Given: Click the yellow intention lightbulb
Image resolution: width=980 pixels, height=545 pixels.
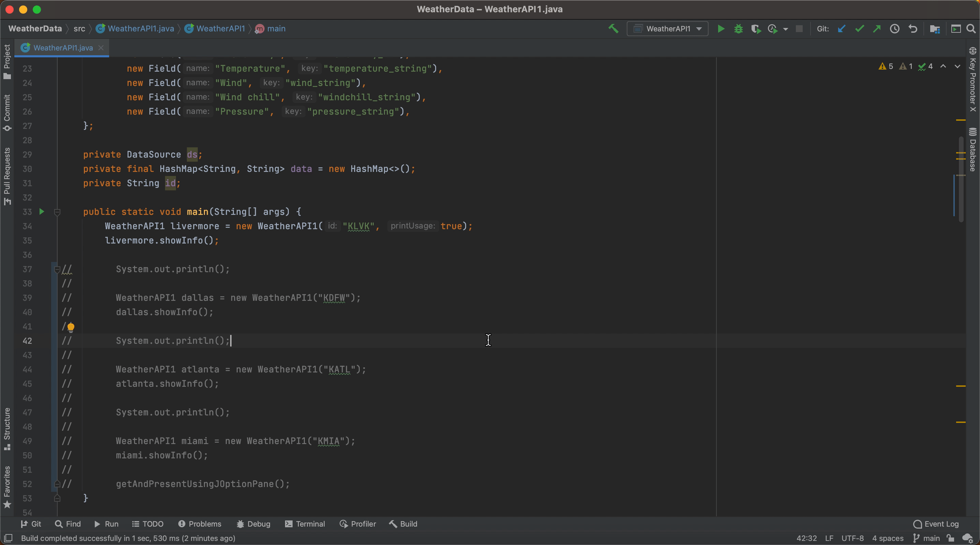Looking at the screenshot, I should coord(71,327).
